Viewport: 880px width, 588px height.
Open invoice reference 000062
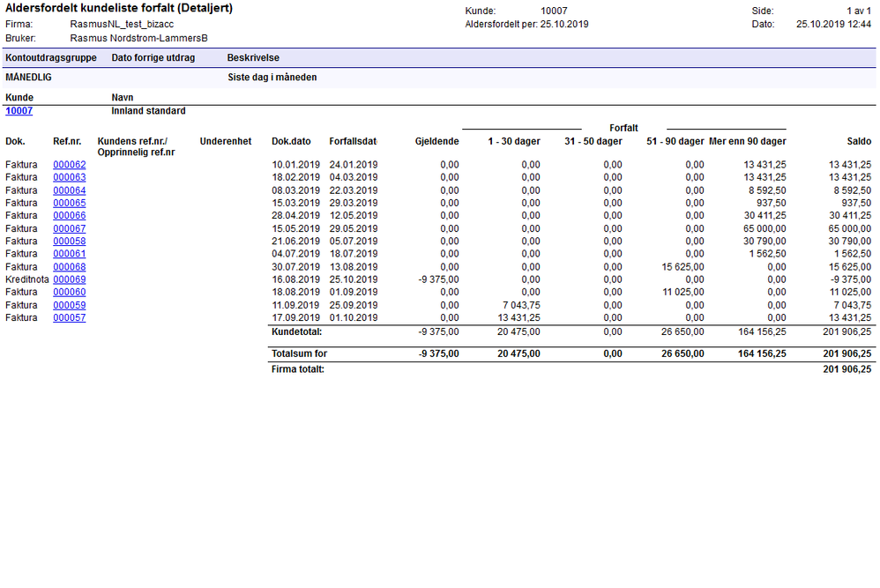pyautogui.click(x=70, y=165)
